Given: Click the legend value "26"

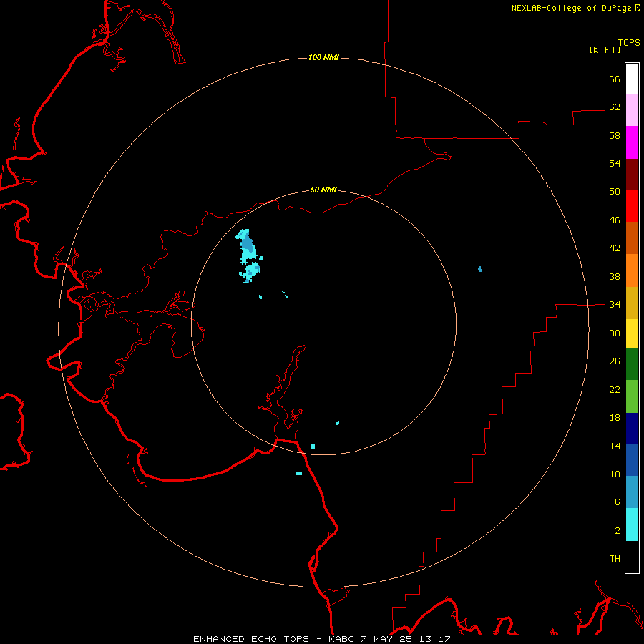Looking at the screenshot, I should click(615, 361).
